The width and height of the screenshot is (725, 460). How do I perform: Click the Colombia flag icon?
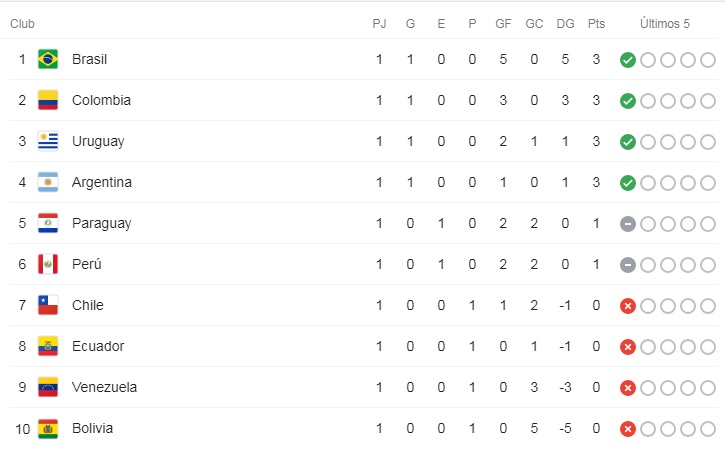pyautogui.click(x=48, y=100)
